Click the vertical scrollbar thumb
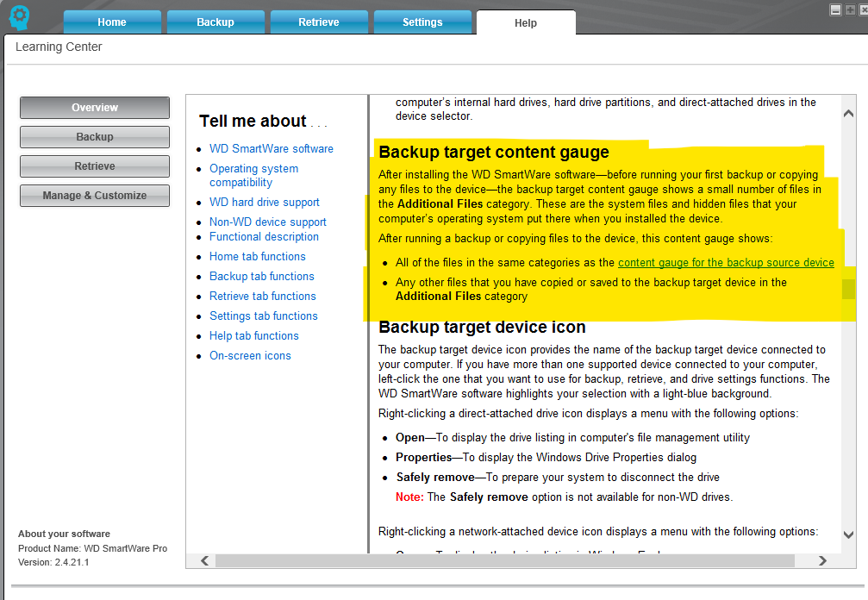 [848, 289]
